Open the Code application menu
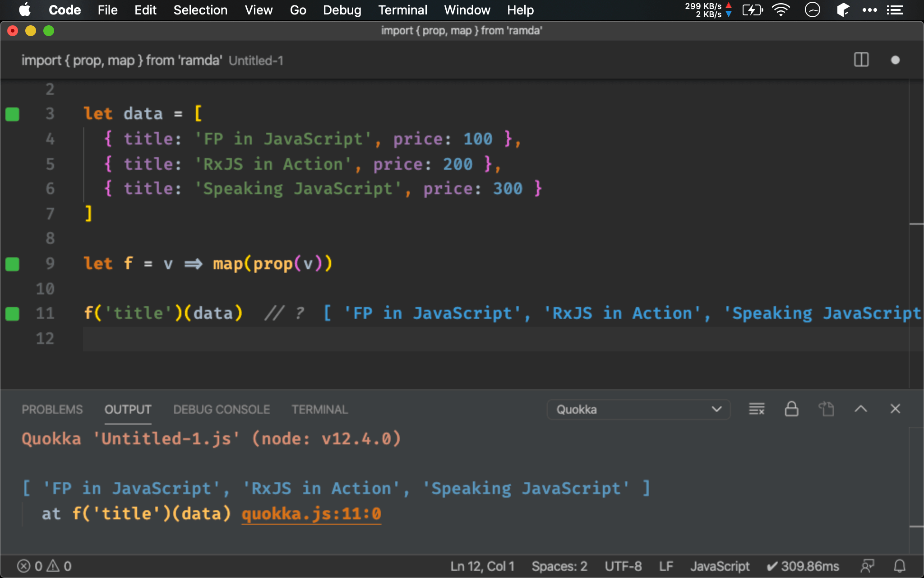The image size is (924, 578). (65, 10)
